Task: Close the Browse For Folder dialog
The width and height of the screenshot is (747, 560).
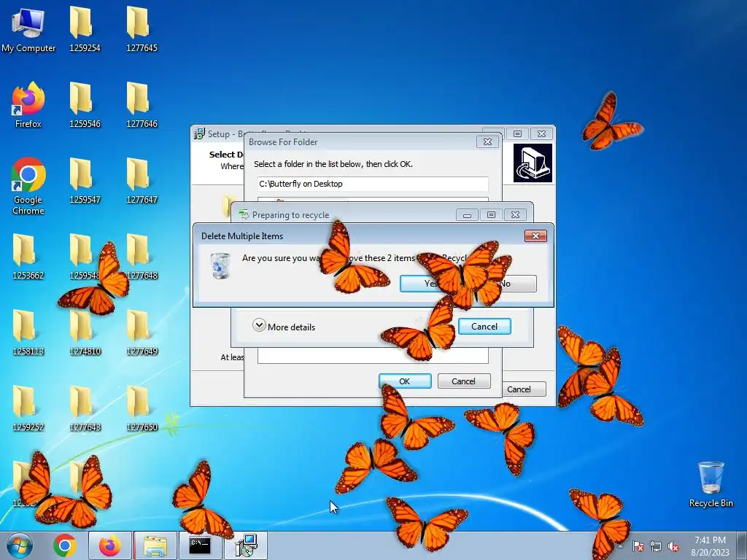Action: click(487, 142)
